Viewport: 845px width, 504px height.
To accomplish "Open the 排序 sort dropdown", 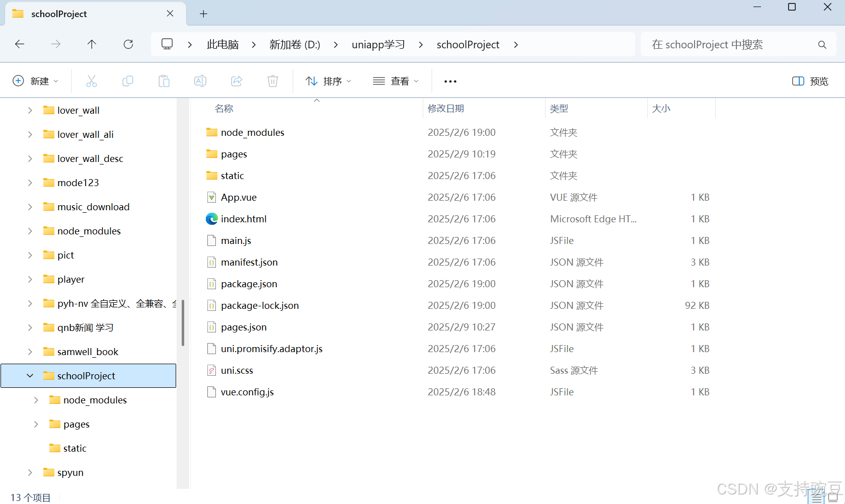I will (x=328, y=80).
